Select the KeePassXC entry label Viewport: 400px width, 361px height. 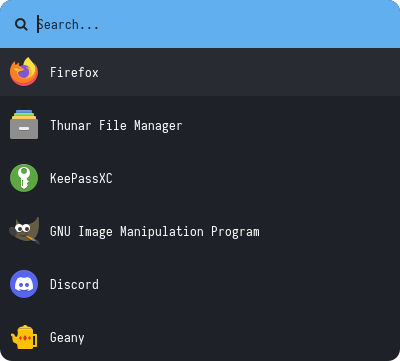[x=81, y=178]
